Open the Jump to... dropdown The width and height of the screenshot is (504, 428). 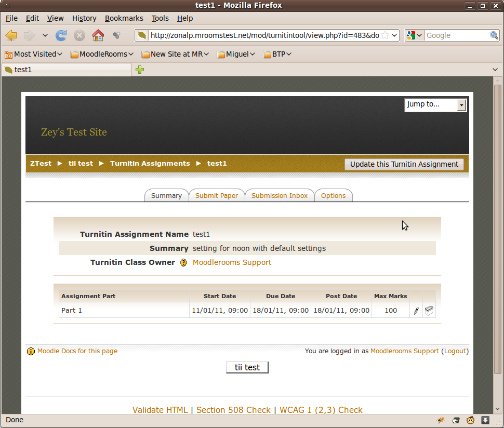point(435,105)
